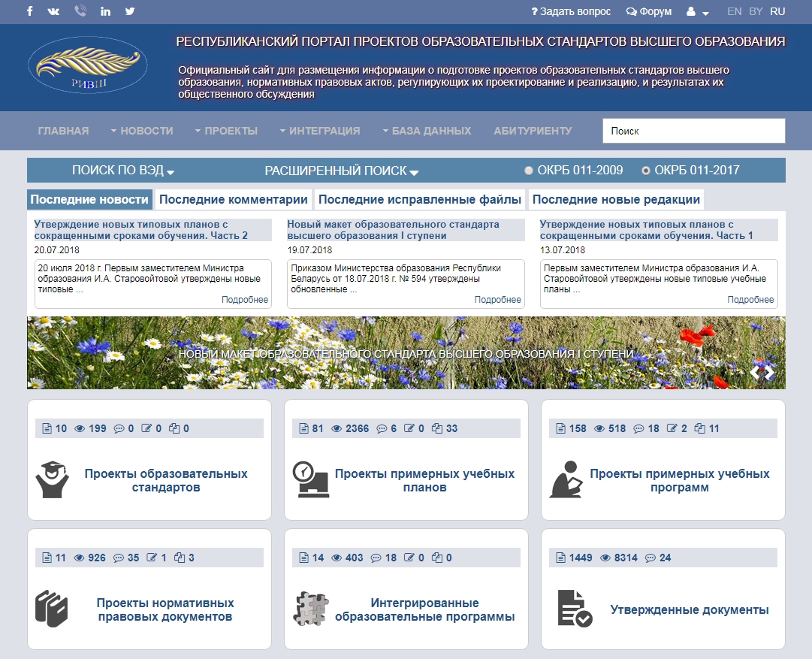Image resolution: width=812 pixels, height=659 pixels.
Task: Click the Поиск search input field
Action: 693,131
